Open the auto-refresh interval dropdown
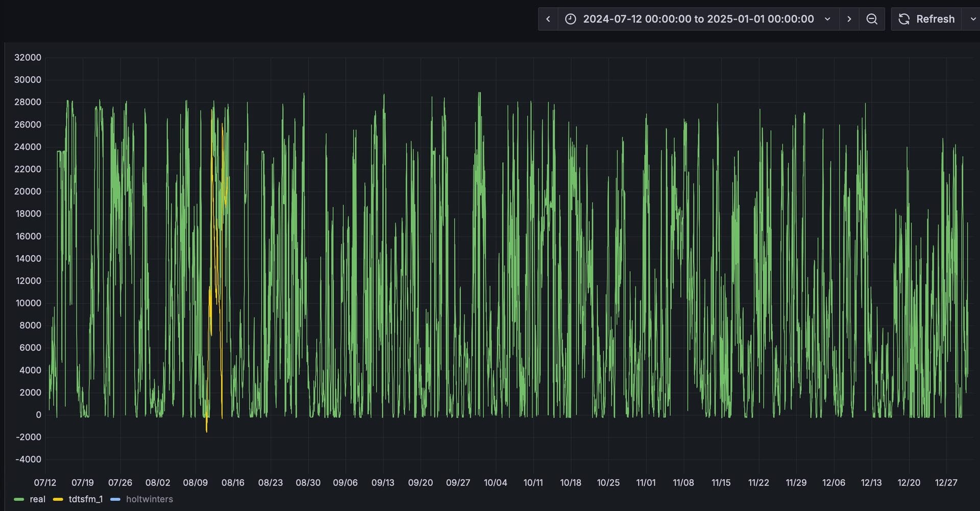The width and height of the screenshot is (980, 511). (x=972, y=19)
